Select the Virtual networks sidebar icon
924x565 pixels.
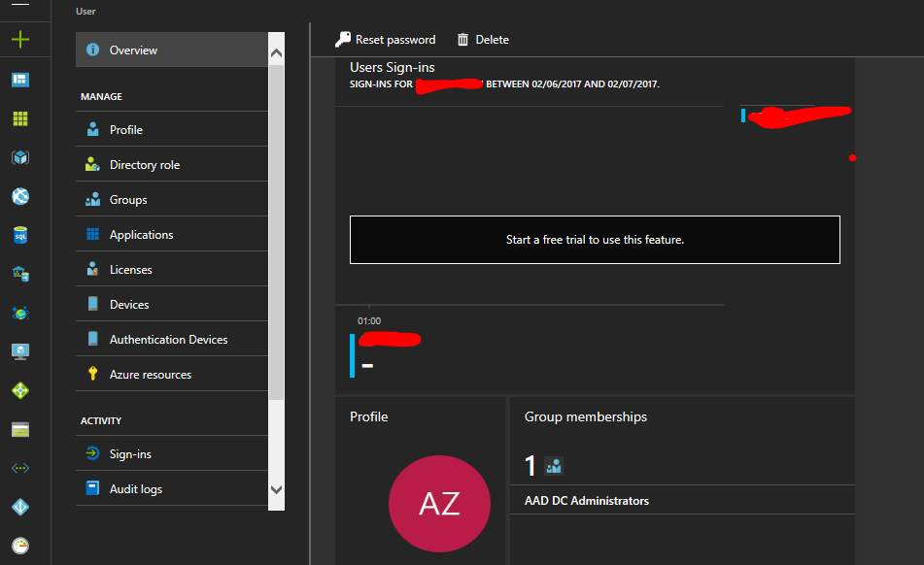tap(20, 468)
